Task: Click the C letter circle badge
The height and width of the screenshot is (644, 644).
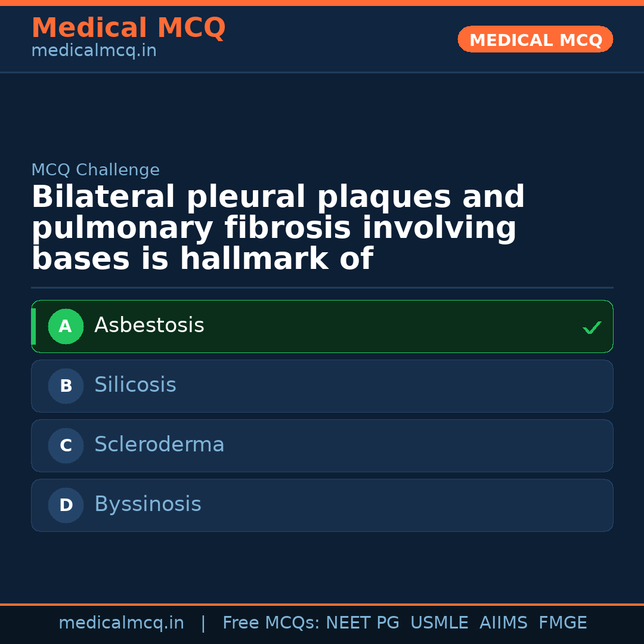Action: click(66, 445)
